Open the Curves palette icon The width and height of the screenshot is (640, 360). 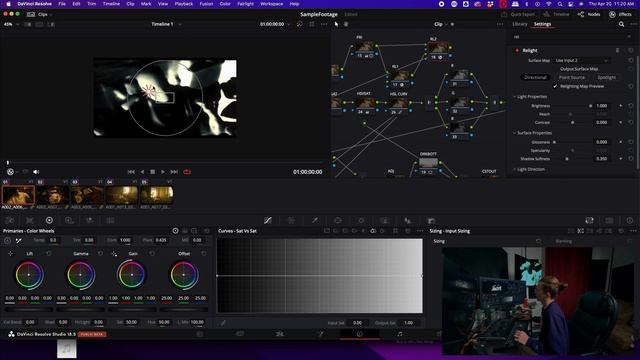268,220
